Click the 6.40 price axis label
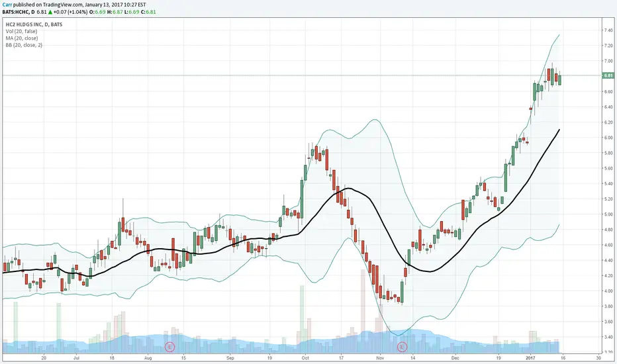The height and width of the screenshot is (364, 617). click(x=608, y=107)
